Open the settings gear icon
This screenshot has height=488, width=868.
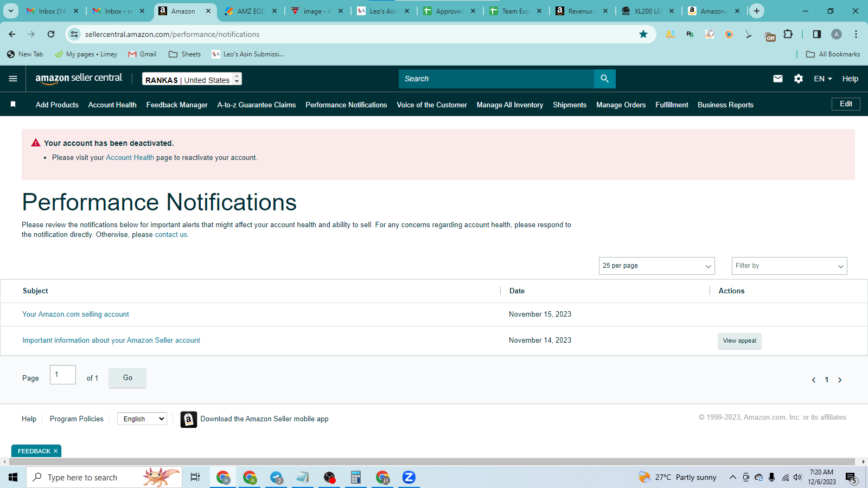798,79
